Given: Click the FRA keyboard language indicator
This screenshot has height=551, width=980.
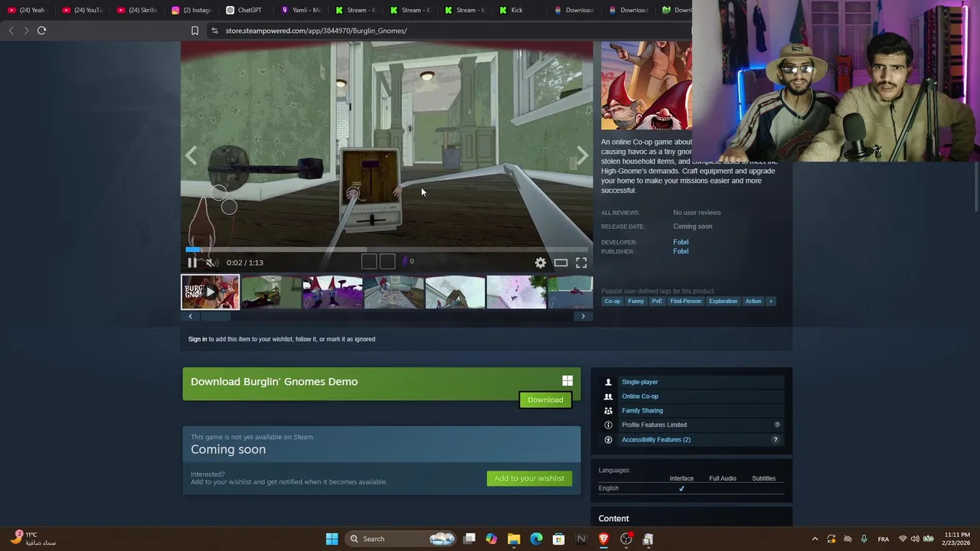Looking at the screenshot, I should pyautogui.click(x=884, y=539).
